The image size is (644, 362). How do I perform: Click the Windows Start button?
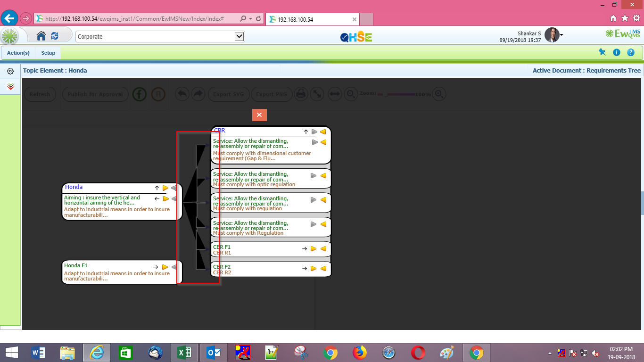[x=11, y=353]
